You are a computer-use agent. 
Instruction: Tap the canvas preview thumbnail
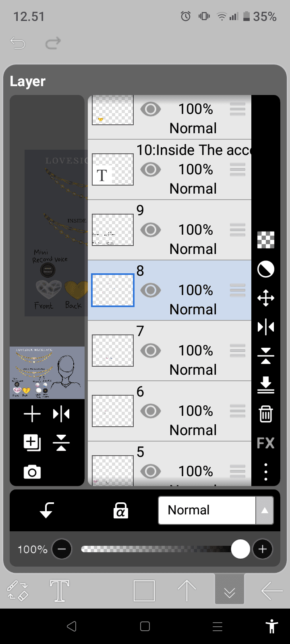tap(47, 373)
